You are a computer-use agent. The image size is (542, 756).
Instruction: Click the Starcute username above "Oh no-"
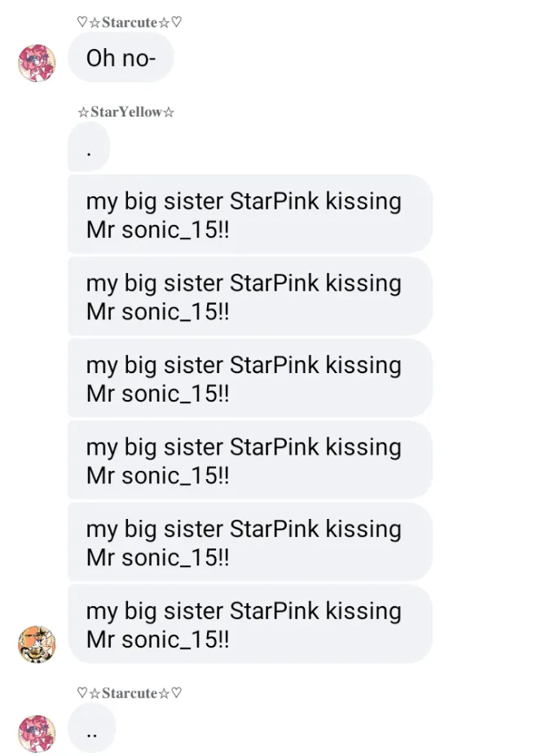(130, 22)
